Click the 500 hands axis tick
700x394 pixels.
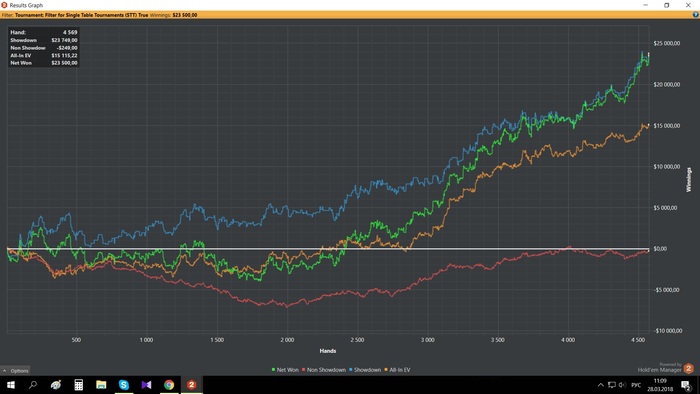coord(76,340)
